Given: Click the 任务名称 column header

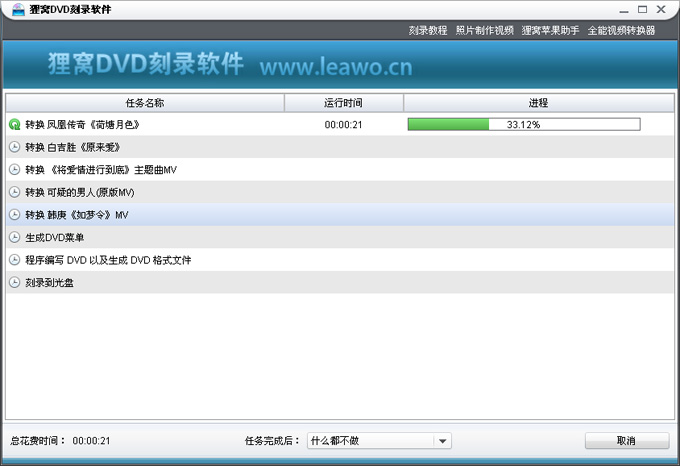Looking at the screenshot, I should 145,103.
